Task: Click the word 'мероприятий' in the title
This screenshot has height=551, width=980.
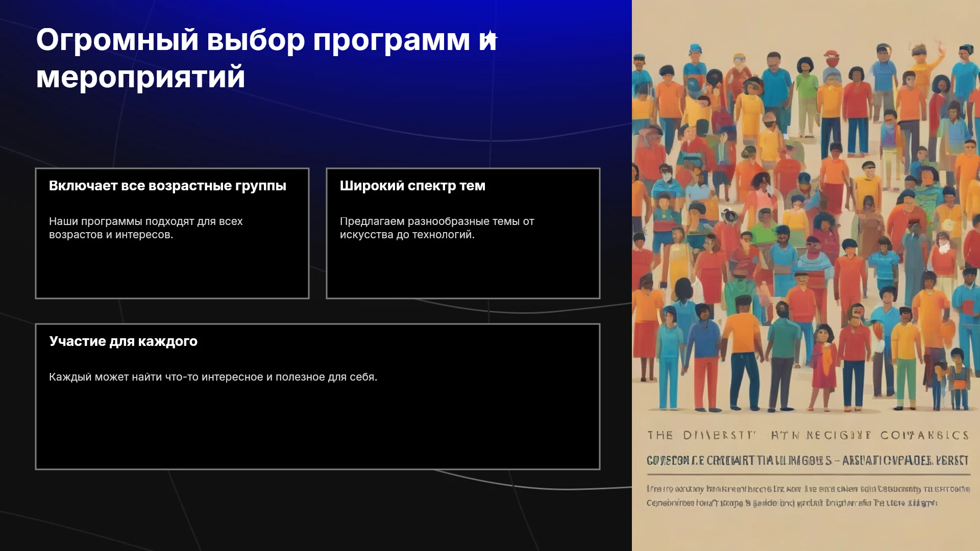Action: point(141,78)
